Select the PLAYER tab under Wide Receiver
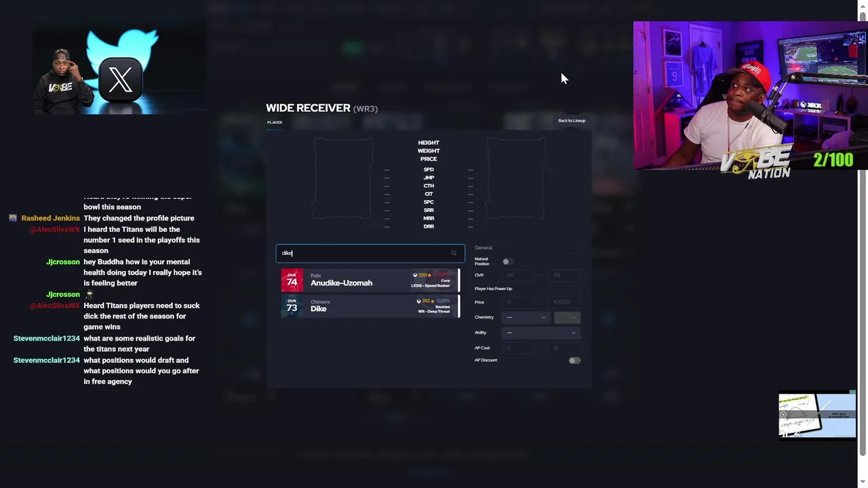The height and width of the screenshot is (488, 868). point(275,123)
